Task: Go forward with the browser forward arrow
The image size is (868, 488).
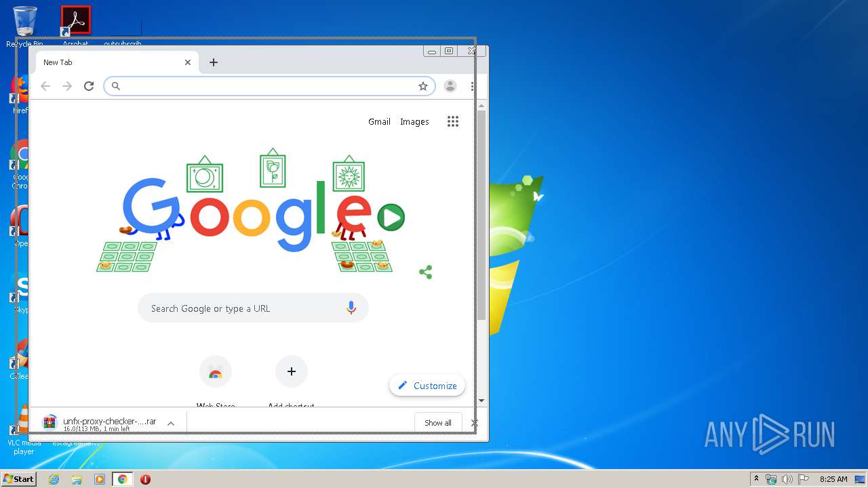Action: point(67,86)
